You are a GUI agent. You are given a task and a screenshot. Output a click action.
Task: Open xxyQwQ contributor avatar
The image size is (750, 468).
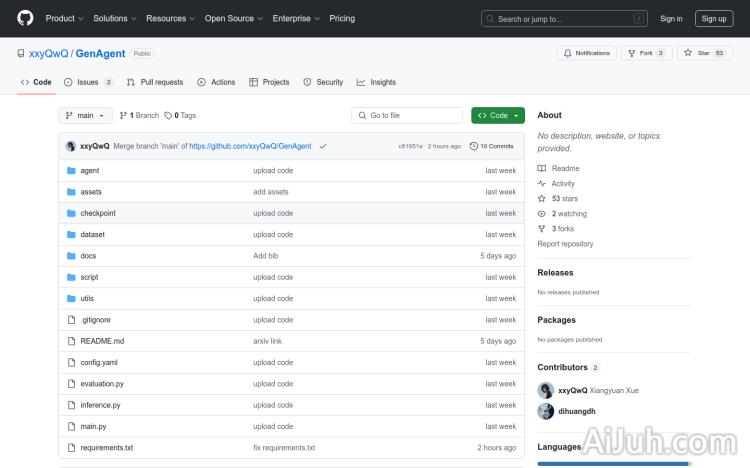(545, 390)
